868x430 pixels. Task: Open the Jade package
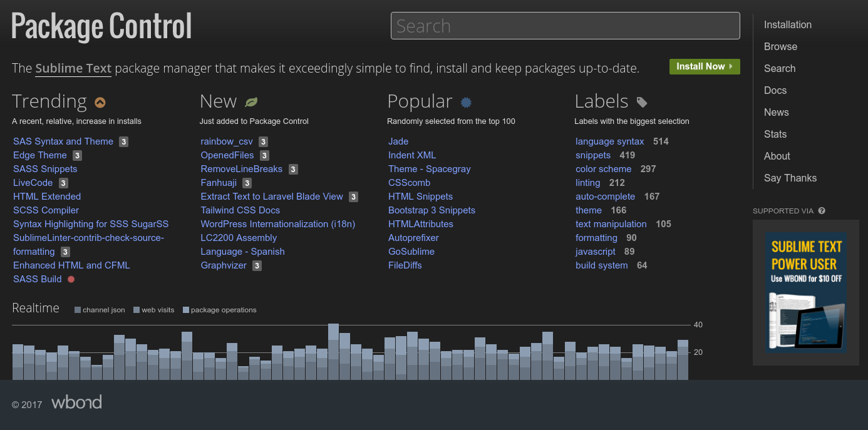click(398, 141)
